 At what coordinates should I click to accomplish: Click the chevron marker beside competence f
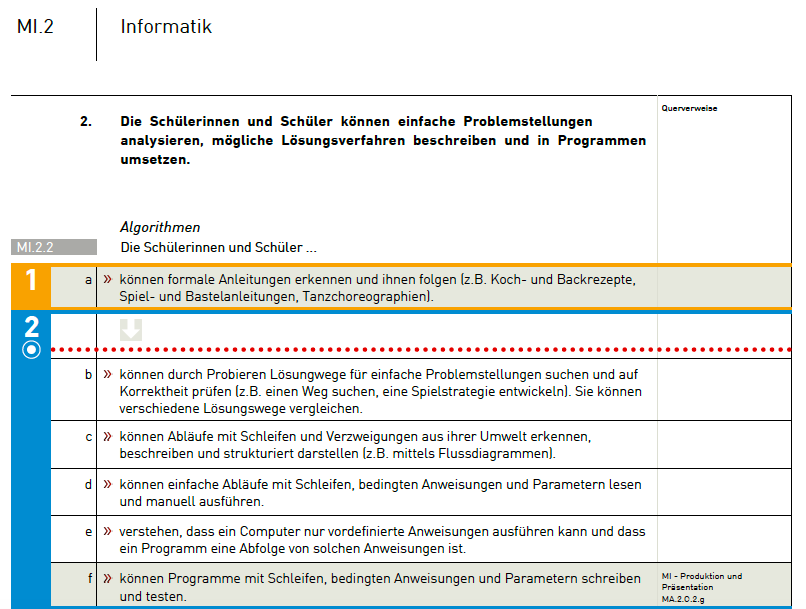107,578
